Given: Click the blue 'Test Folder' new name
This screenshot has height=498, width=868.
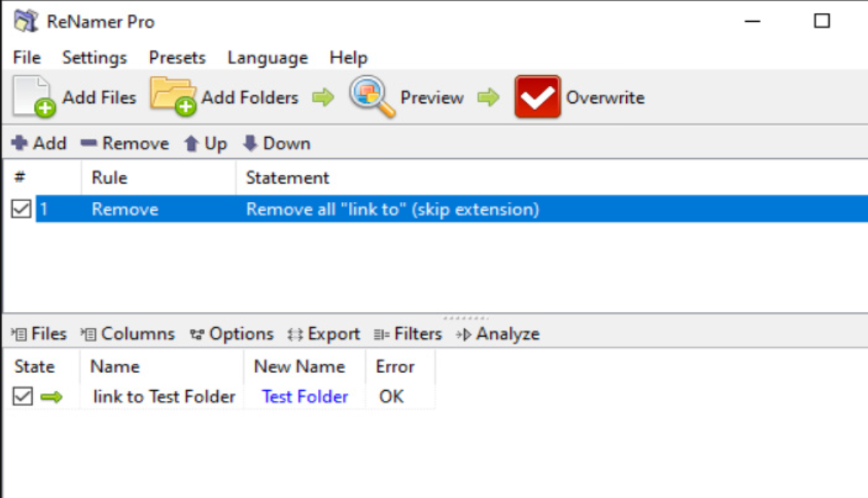Looking at the screenshot, I should [305, 396].
